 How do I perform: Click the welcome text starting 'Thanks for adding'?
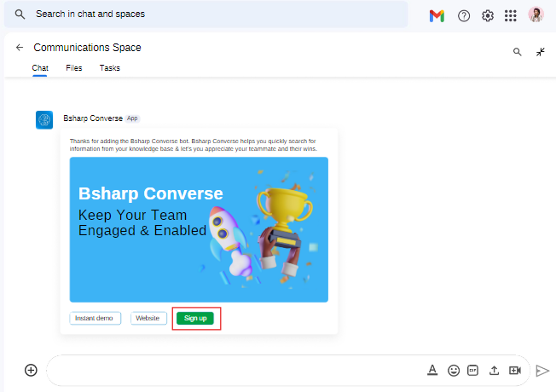point(194,145)
